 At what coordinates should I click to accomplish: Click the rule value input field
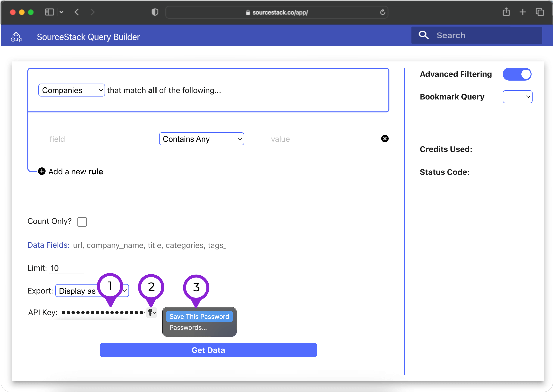312,139
